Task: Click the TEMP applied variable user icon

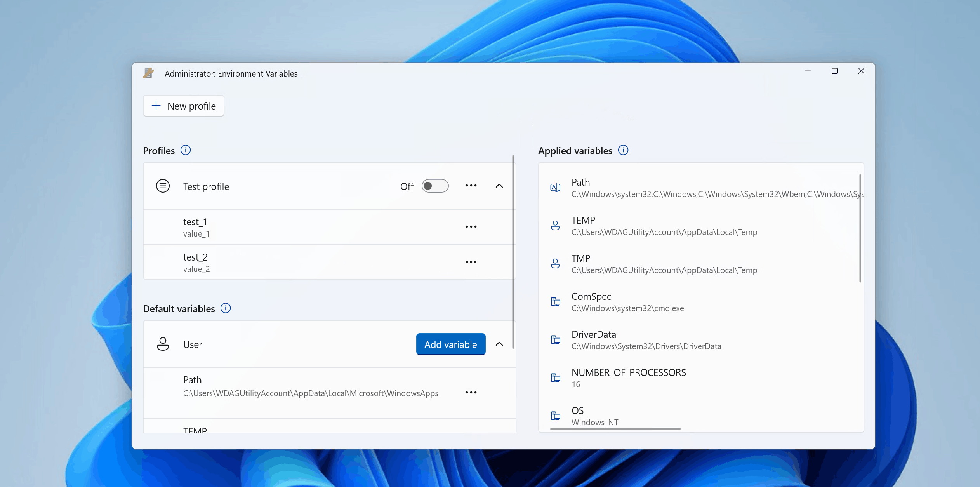Action: (x=556, y=226)
